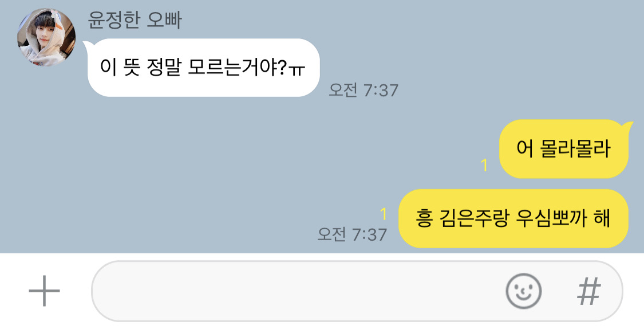Viewport: 644px width, 329px height.
Task: Click the tail of the top yellow bubble
Action: click(x=627, y=125)
